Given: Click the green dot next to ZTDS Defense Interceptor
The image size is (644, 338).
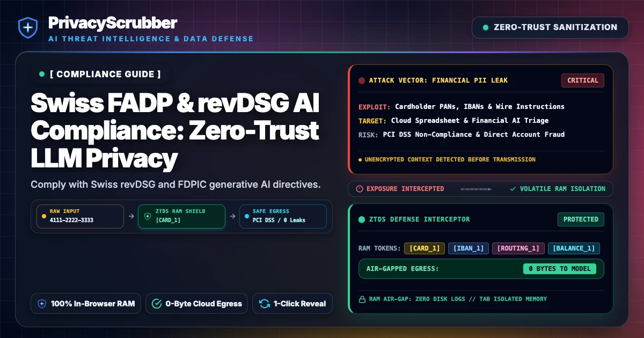Looking at the screenshot, I should coord(362,219).
